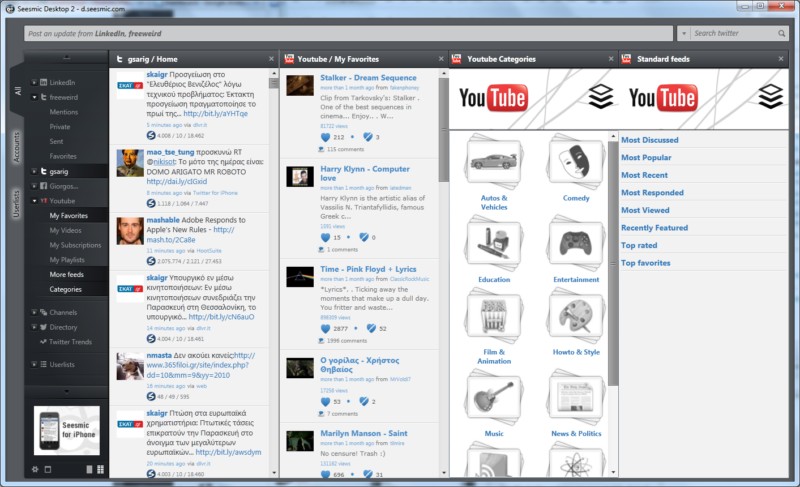
Task: Toggle striped heart showing 3 on Stalker
Action: tap(368, 137)
